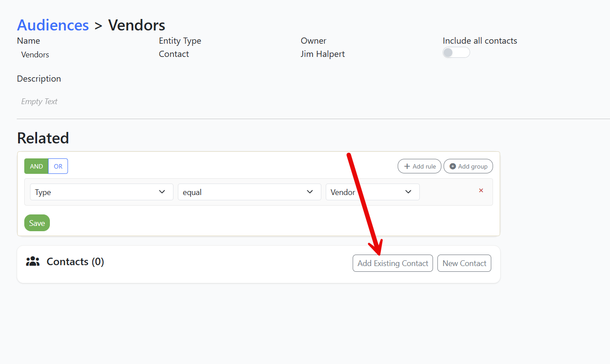Click the Vendors name field value

point(35,55)
